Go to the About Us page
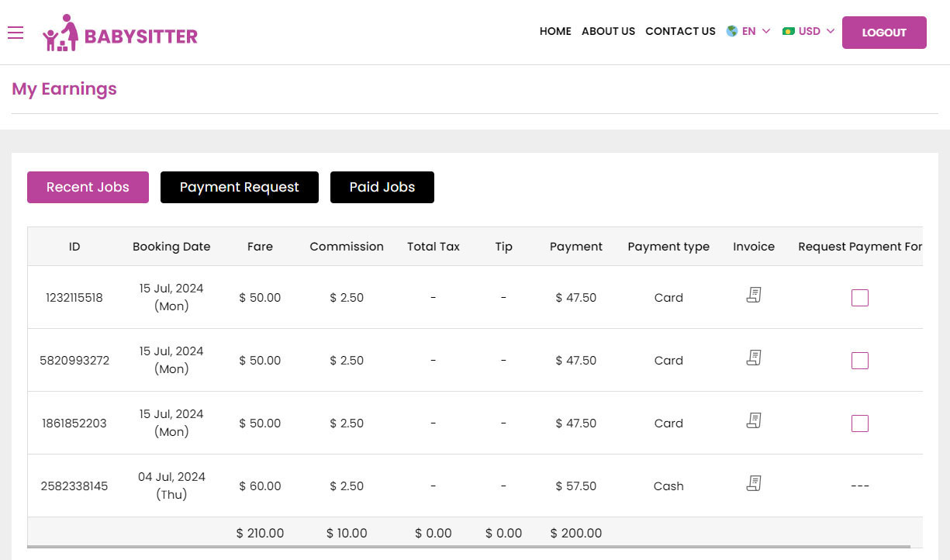Image resolution: width=950 pixels, height=560 pixels. (x=608, y=32)
